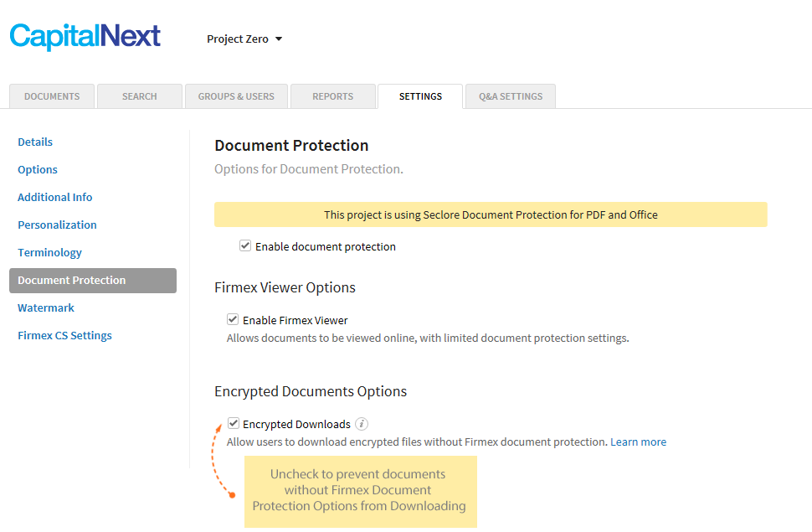
Task: Open the GROUPS & USERS tab
Action: click(x=236, y=96)
